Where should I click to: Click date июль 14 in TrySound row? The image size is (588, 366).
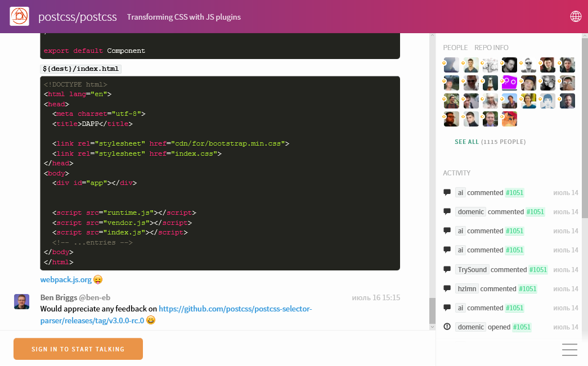(565, 269)
